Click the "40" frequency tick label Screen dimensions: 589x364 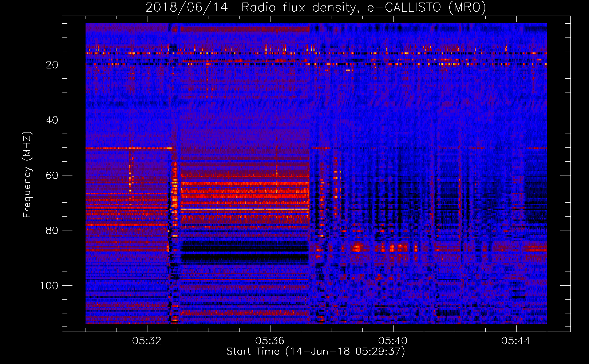pos(52,120)
